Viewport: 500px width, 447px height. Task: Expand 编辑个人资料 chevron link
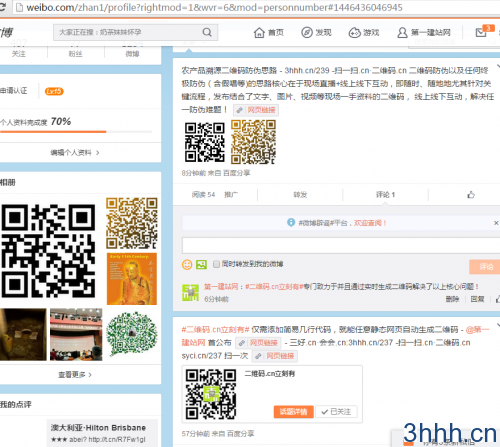point(75,153)
